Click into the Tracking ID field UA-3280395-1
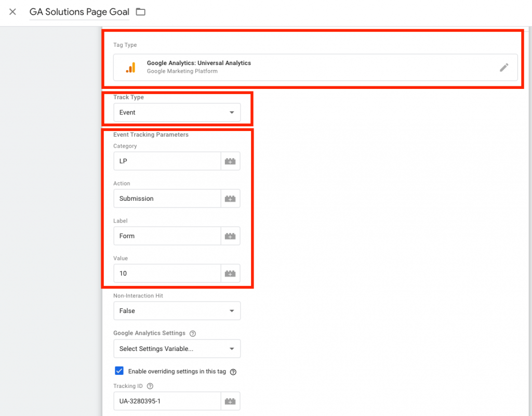This screenshot has width=532, height=416. pos(167,401)
